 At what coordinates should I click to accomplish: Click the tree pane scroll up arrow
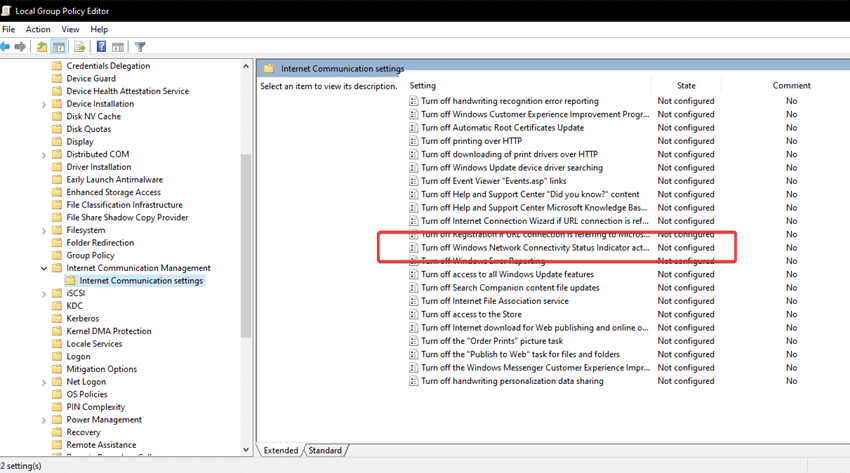click(x=246, y=66)
